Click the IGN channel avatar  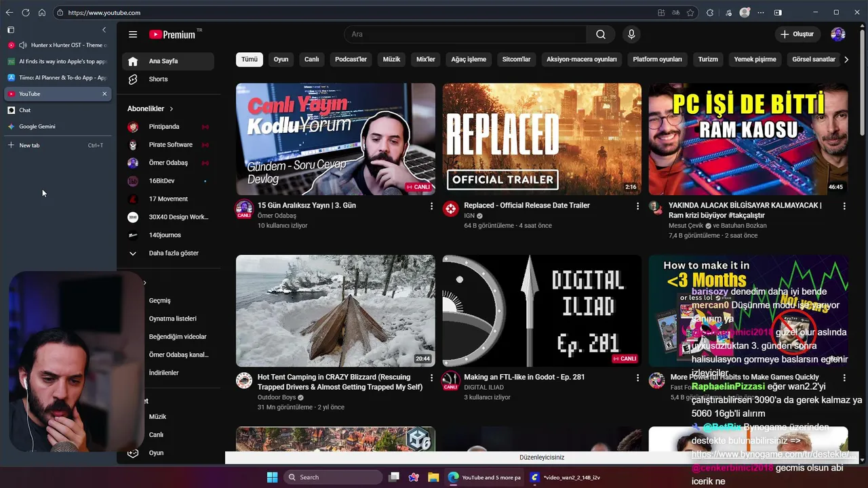451,209
